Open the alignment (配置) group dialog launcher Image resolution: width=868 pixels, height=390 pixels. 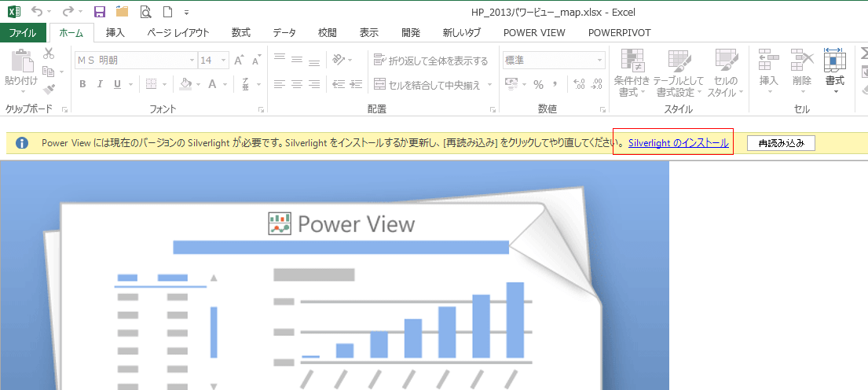(x=493, y=110)
